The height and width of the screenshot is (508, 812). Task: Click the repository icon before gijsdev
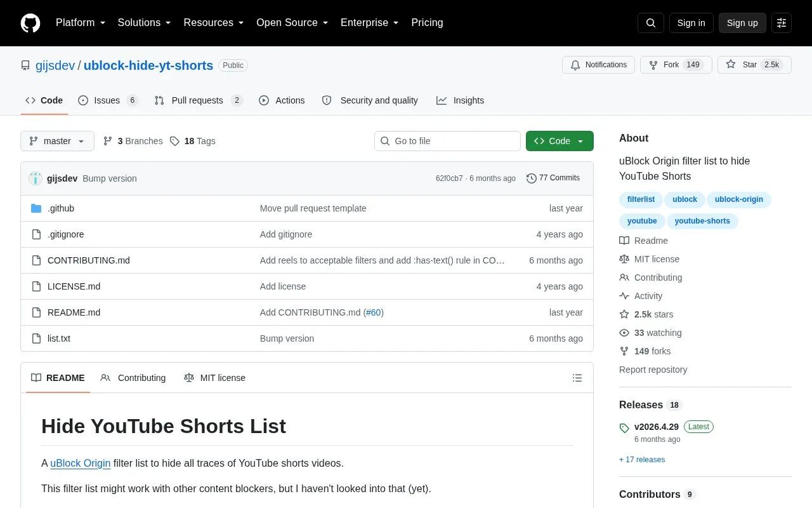(25, 65)
